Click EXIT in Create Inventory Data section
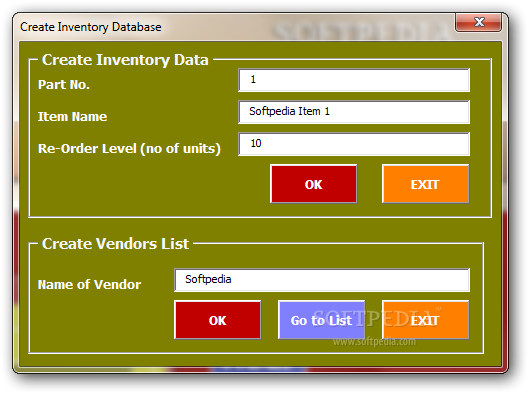The height and width of the screenshot is (394, 529). 425,184
